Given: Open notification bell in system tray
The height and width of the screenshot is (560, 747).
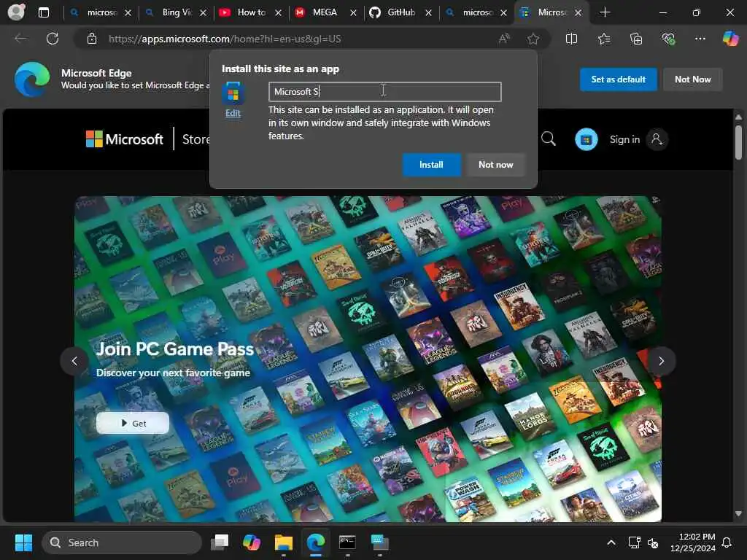Looking at the screenshot, I should 727,542.
